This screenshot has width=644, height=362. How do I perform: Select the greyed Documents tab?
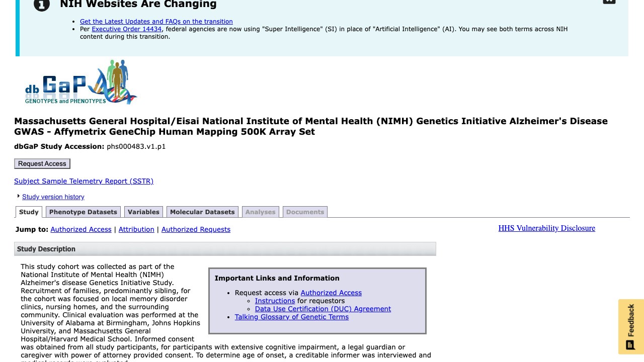coord(305,212)
